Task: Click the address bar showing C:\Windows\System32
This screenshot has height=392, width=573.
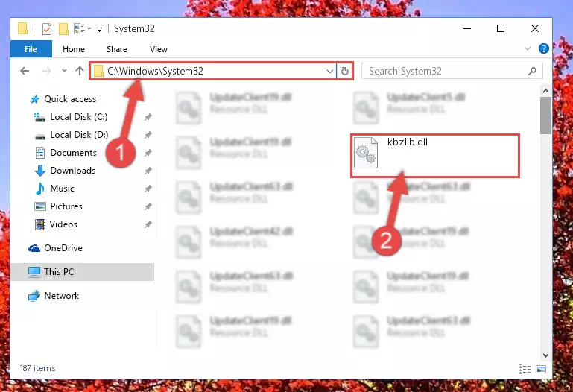Action: [213, 71]
